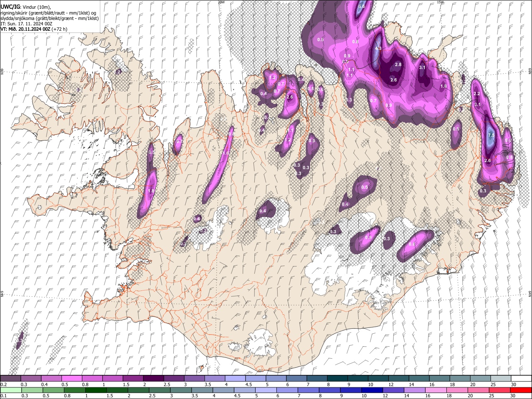Select bright red 30 swatch in the rain legend
Screen dimensions: 532x399
[x=521, y=390]
